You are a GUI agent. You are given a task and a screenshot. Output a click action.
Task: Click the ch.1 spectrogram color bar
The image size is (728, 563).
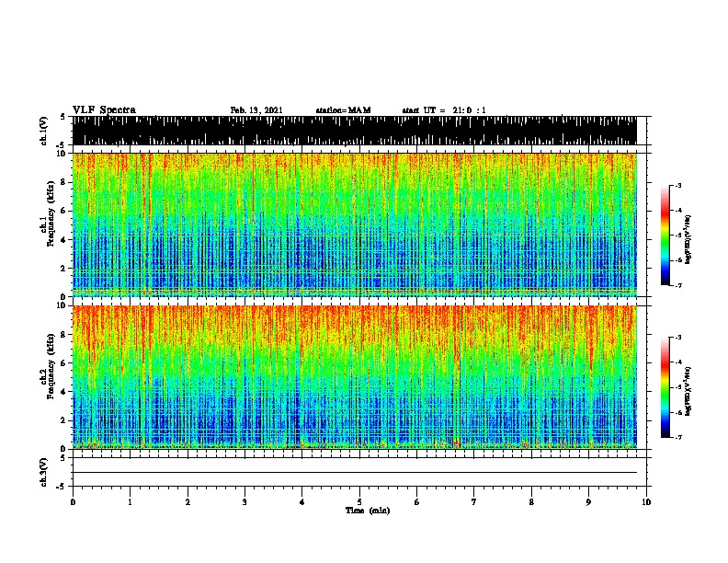(665, 236)
